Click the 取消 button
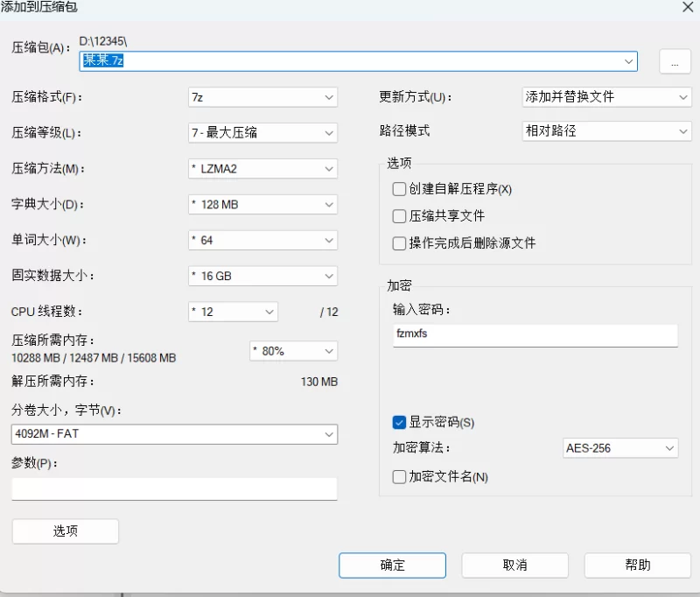Screen dimensions: 700x597 point(514,565)
